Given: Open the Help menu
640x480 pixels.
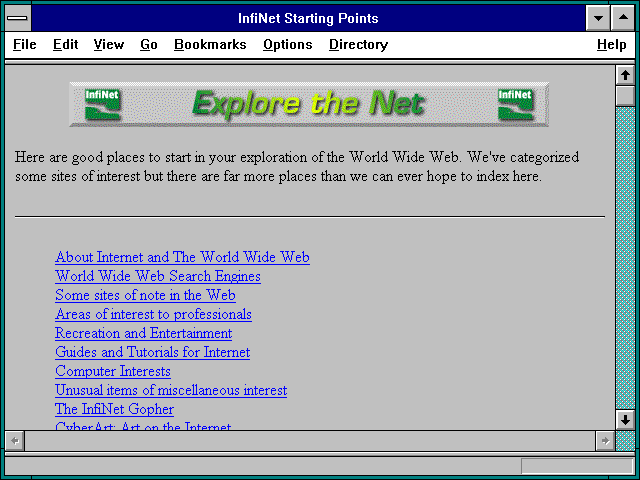Looking at the screenshot, I should pyautogui.click(x=611, y=44).
